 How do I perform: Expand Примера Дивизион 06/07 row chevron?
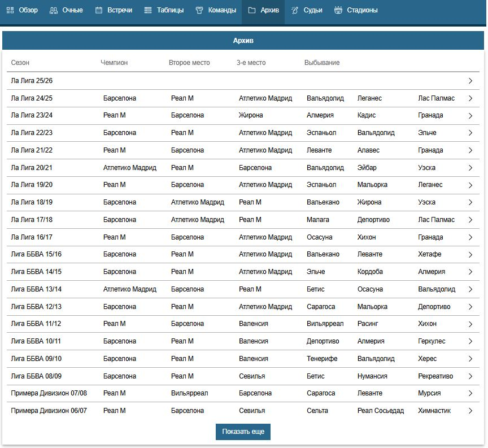[x=470, y=411]
